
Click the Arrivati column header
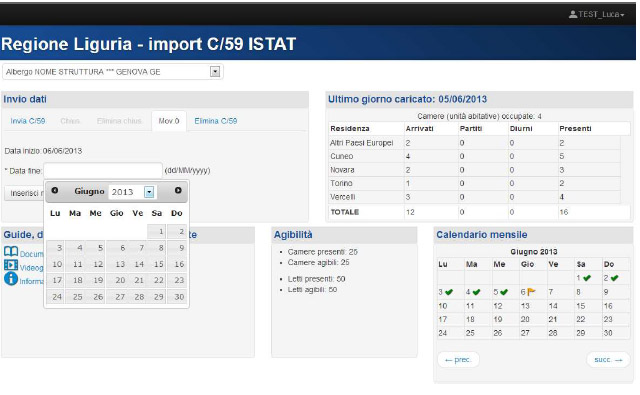point(419,129)
